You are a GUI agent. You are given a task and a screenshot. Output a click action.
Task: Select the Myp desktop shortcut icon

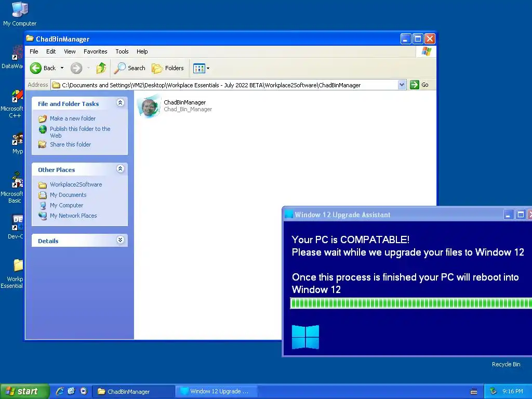pyautogui.click(x=18, y=139)
